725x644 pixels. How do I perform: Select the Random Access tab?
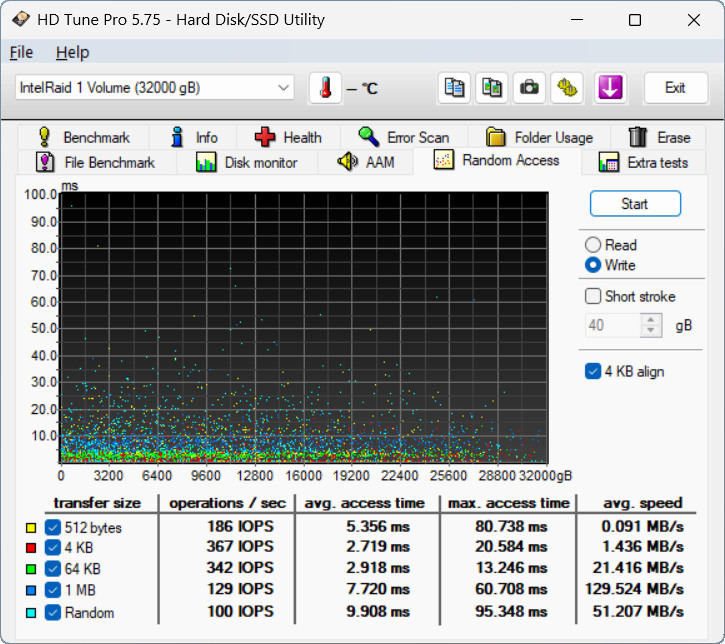497,160
